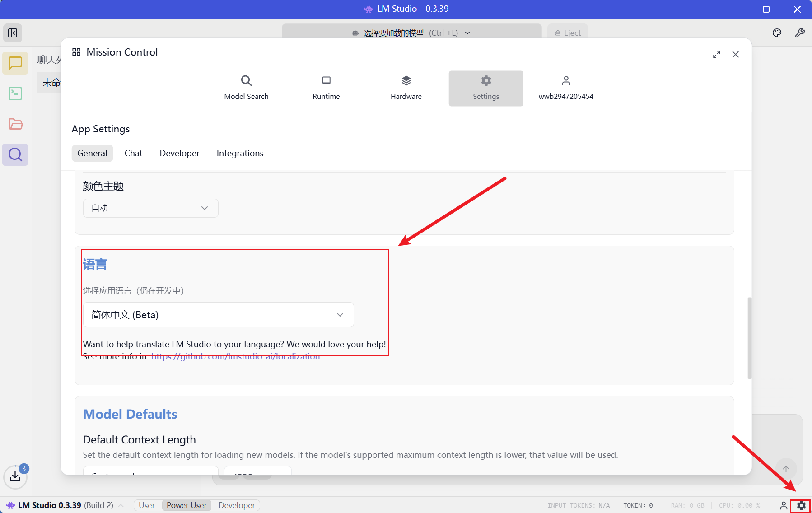The height and width of the screenshot is (513, 812).
Task: Open the settings gear in status bar
Action: point(801,506)
